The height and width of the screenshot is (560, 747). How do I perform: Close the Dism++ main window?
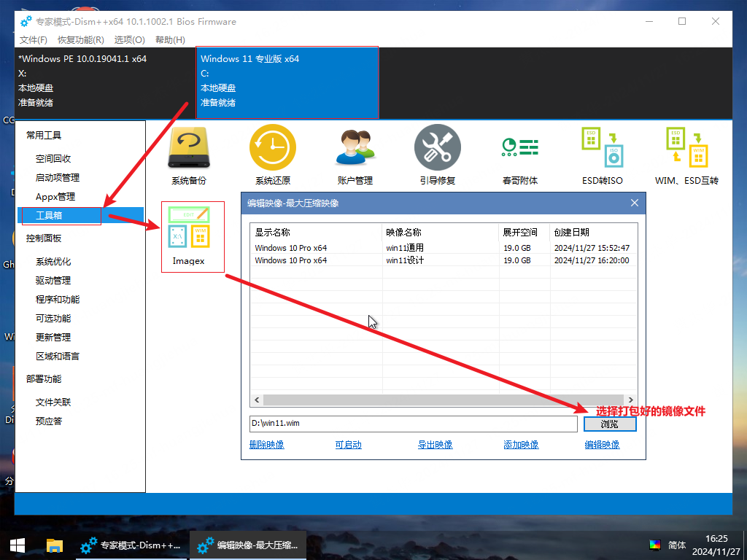point(715,21)
